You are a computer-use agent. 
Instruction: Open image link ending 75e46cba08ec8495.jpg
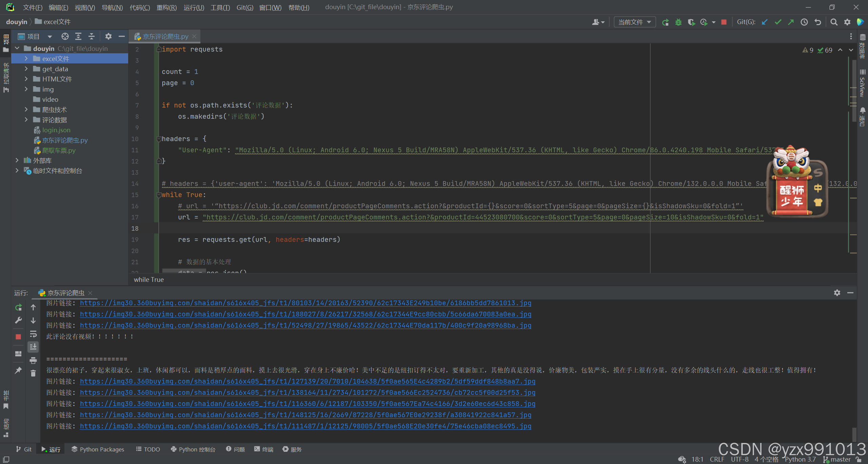[x=305, y=426]
